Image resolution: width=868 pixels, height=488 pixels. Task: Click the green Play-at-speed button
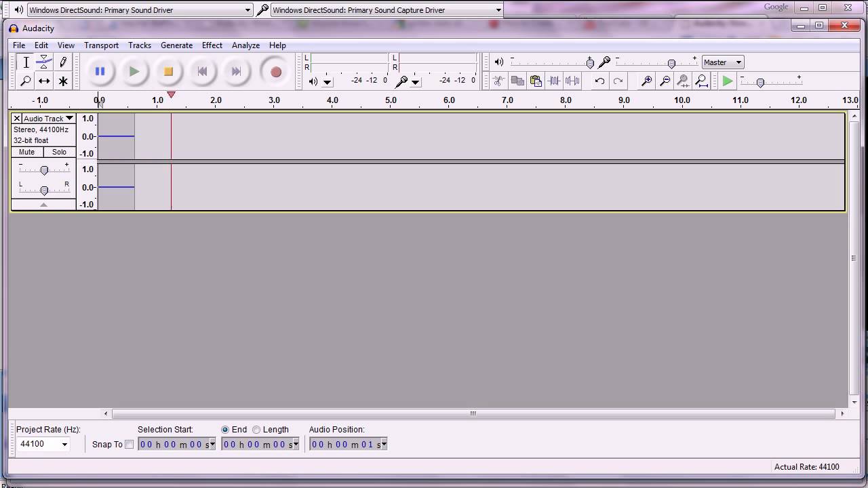pyautogui.click(x=728, y=81)
